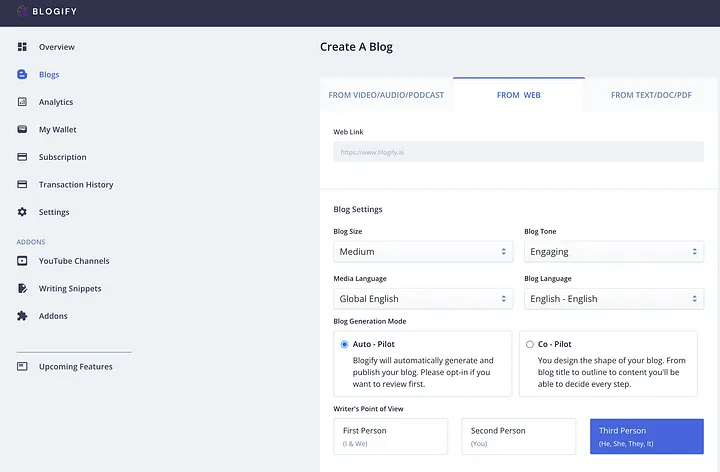Click the Auto - Pilot description text
The height and width of the screenshot is (472, 720).
pos(423,372)
